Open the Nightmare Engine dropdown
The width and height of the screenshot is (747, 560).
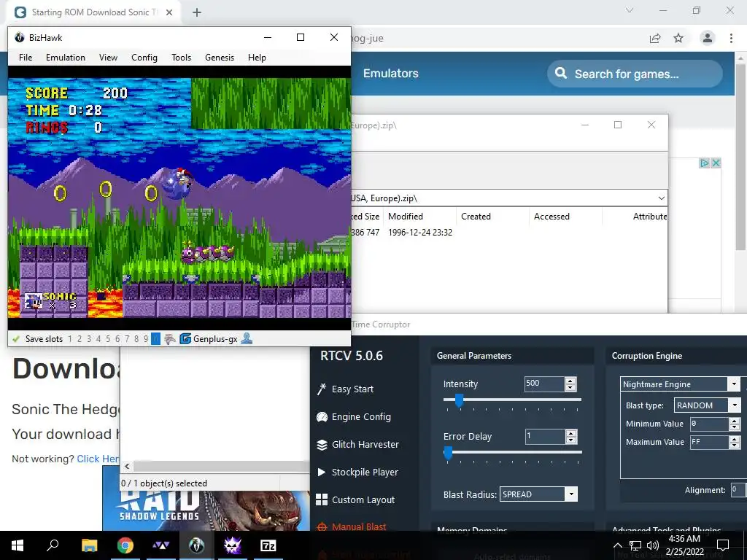coord(734,384)
